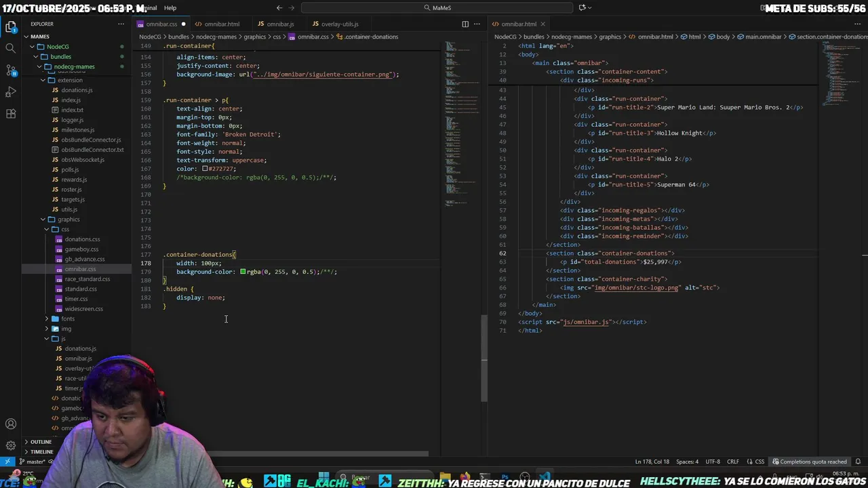The height and width of the screenshot is (488, 868).
Task: Click .container-donations in left breadcrumb
Action: pyautogui.click(x=371, y=37)
